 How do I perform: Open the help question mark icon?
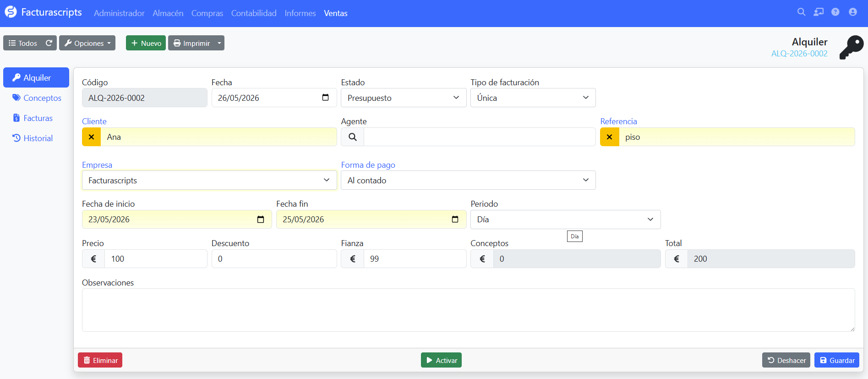[x=835, y=12]
